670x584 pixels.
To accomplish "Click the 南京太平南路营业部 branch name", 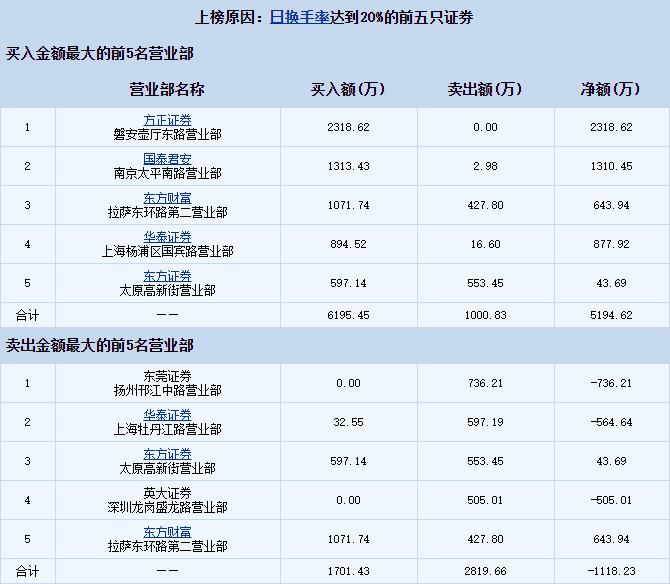I will [168, 173].
